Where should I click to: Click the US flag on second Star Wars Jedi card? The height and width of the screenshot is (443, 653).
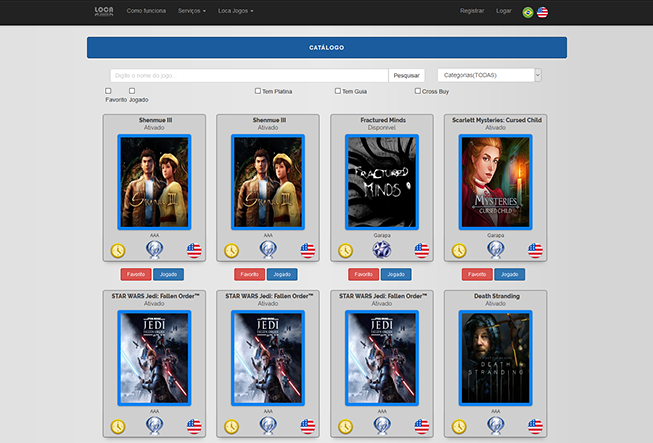[x=308, y=427]
